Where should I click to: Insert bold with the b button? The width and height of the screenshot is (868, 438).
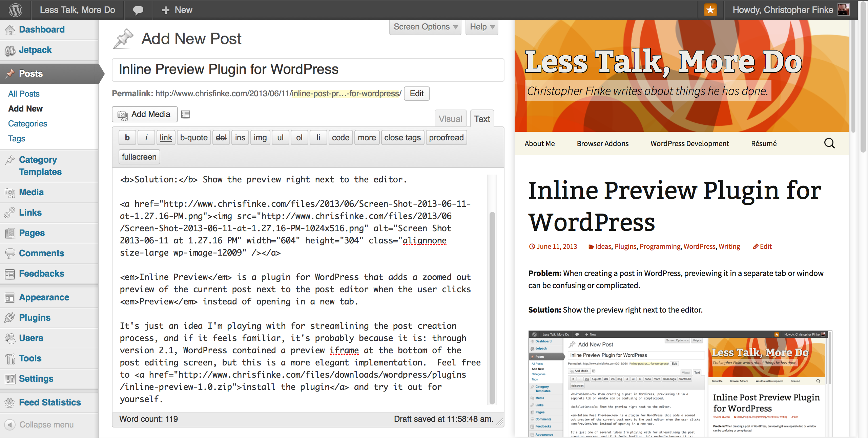tap(127, 138)
